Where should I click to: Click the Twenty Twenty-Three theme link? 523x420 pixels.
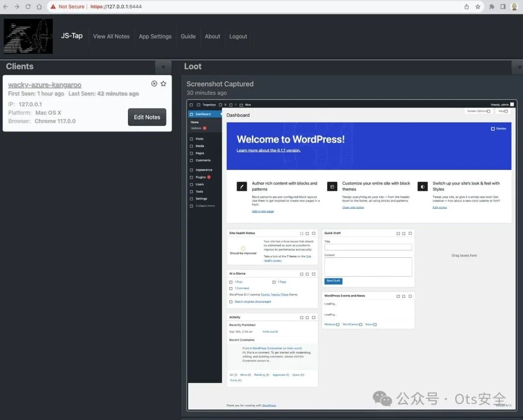275,295
